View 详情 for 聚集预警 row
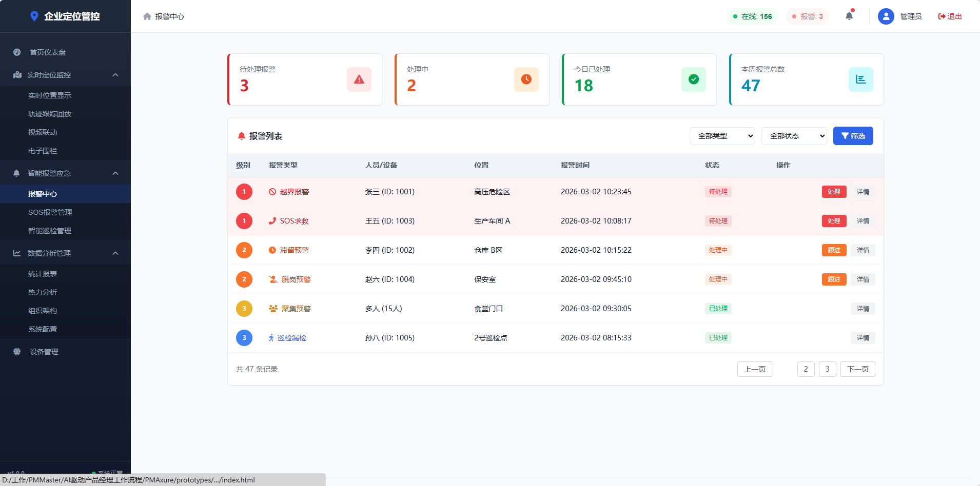 (x=863, y=309)
